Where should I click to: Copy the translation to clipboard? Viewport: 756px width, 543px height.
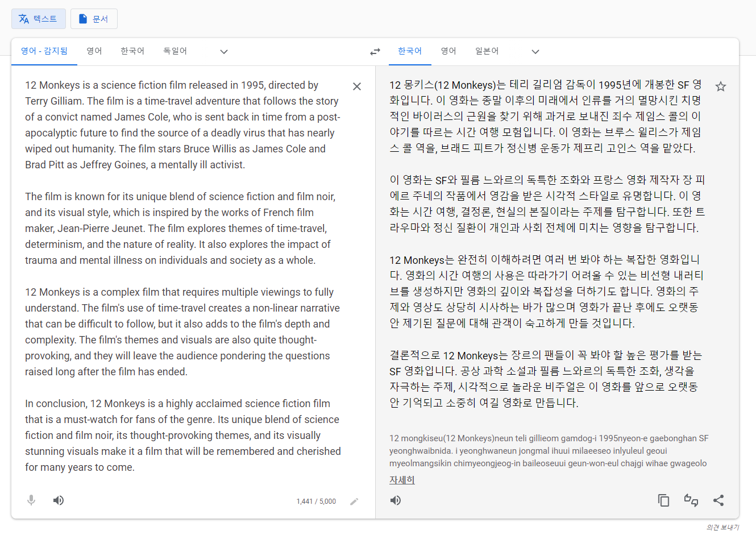click(663, 500)
